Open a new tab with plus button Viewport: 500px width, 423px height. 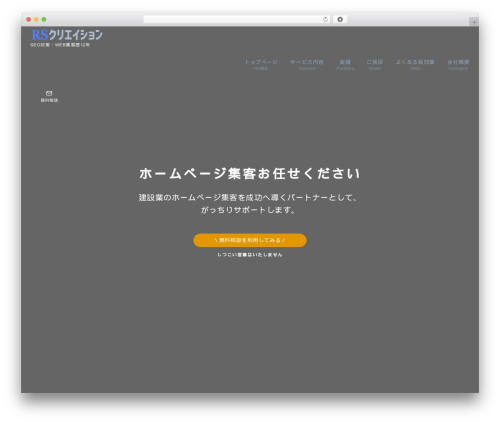[x=474, y=22]
